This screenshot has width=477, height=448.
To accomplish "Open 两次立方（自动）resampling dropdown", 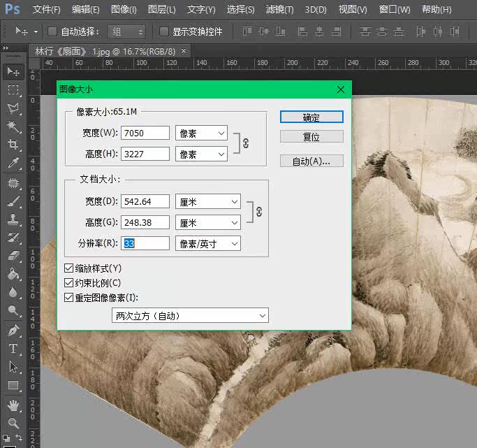I will pyautogui.click(x=190, y=316).
